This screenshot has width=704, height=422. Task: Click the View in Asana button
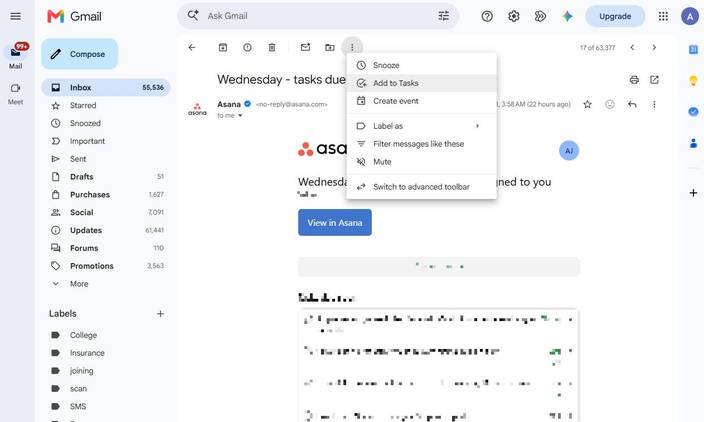pos(335,223)
